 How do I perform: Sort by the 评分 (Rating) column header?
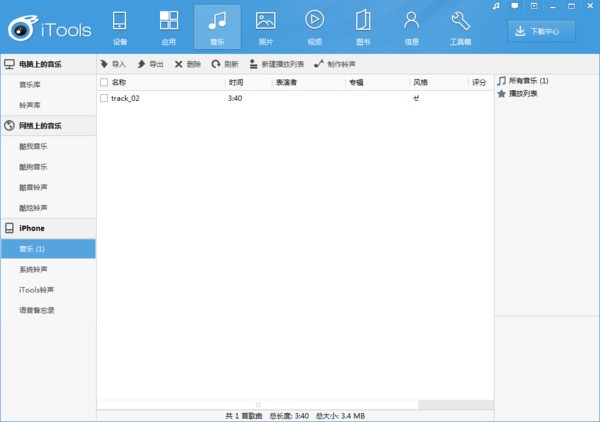(479, 82)
